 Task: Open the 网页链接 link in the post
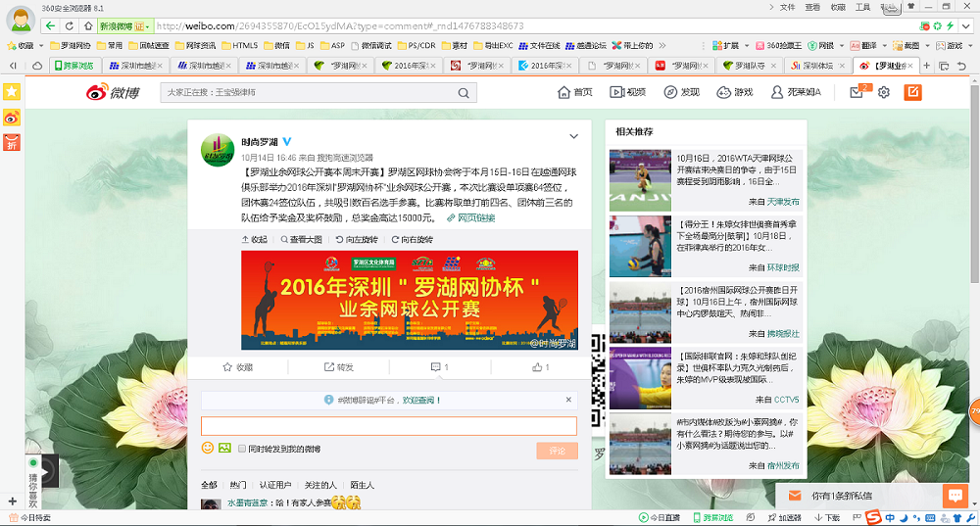(471, 217)
